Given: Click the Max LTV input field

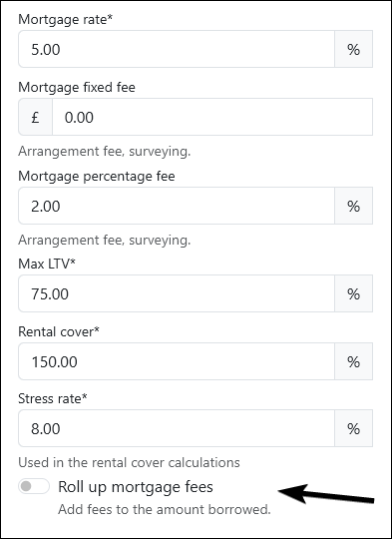Looking at the screenshot, I should [x=177, y=293].
